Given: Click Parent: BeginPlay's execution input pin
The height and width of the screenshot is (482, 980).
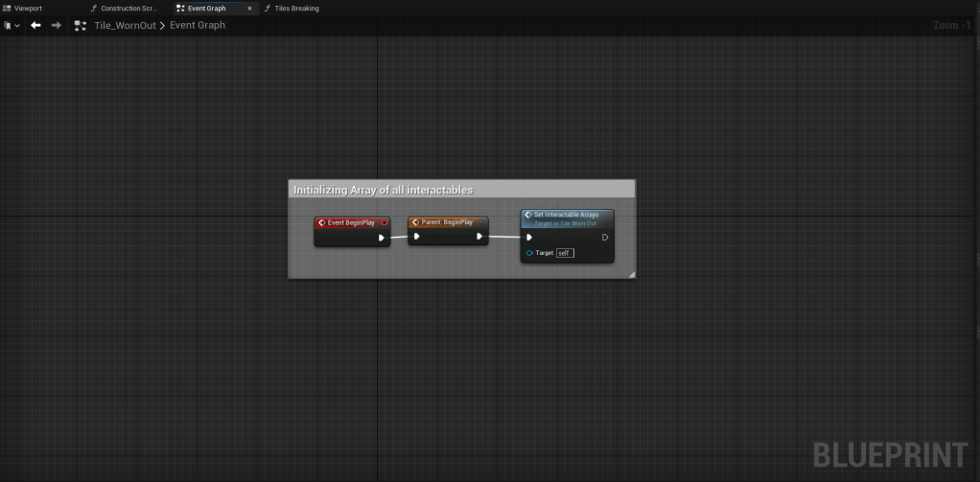Looking at the screenshot, I should tap(416, 237).
